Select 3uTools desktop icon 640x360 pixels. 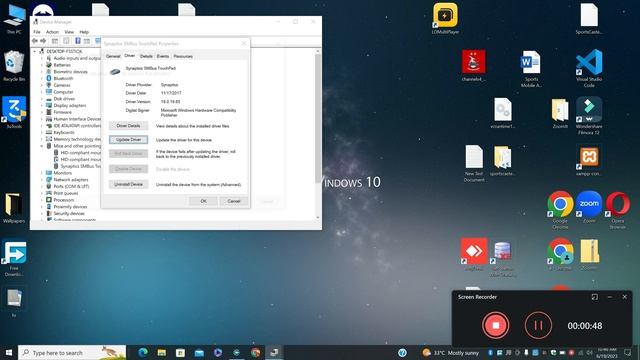point(14,112)
